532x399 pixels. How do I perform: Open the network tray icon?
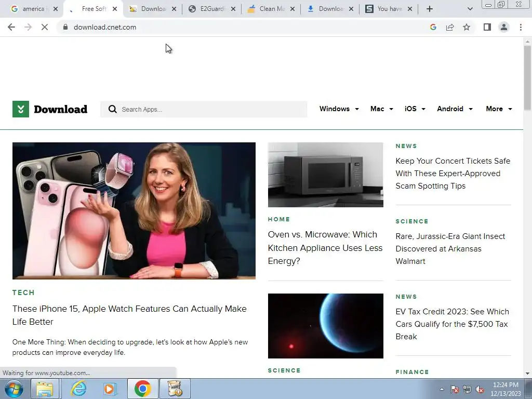click(x=467, y=389)
